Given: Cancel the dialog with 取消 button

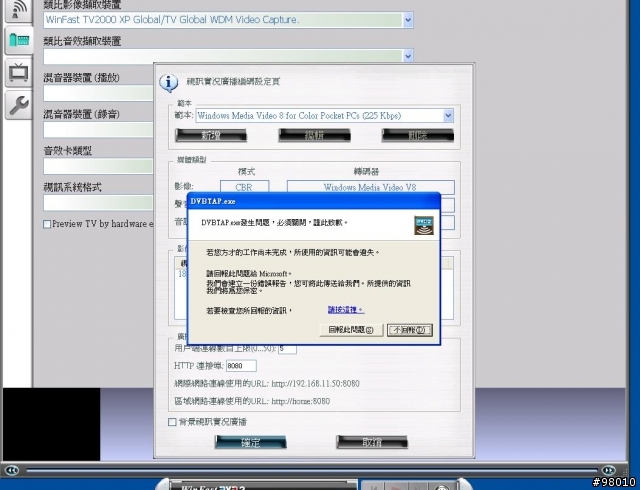Looking at the screenshot, I should [372, 442].
